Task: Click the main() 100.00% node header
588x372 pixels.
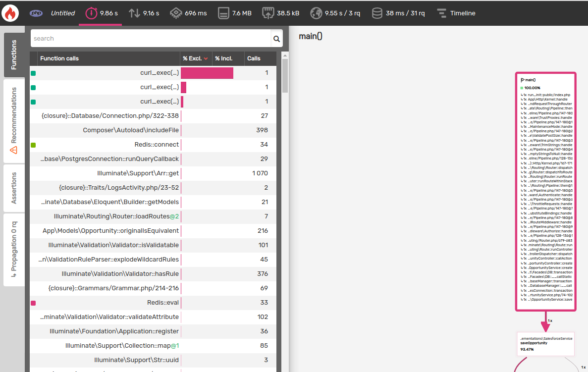Action: (530, 84)
